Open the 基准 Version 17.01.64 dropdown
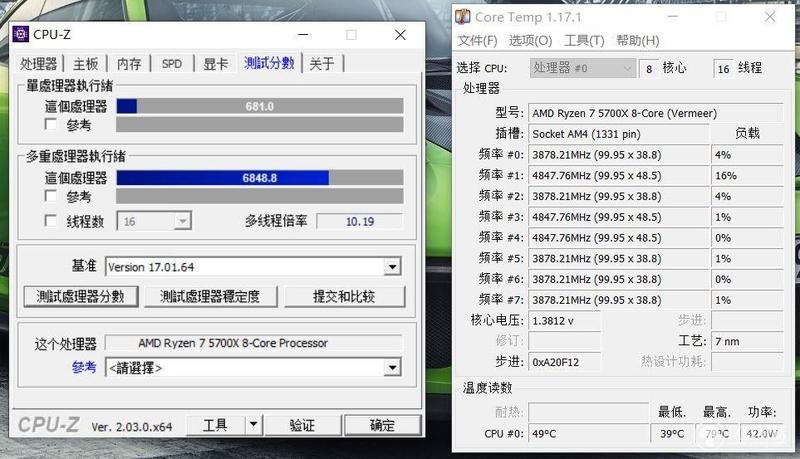The height and width of the screenshot is (459, 800). coord(253,267)
